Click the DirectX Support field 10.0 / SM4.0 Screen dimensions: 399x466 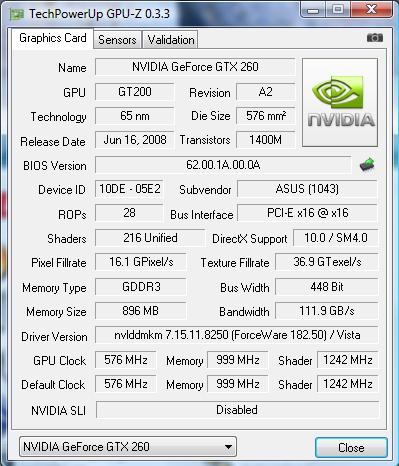pyautogui.click(x=336, y=238)
